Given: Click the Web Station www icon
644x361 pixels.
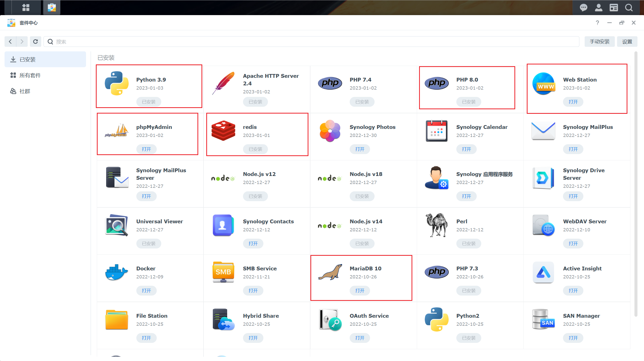Looking at the screenshot, I should click(x=543, y=84).
